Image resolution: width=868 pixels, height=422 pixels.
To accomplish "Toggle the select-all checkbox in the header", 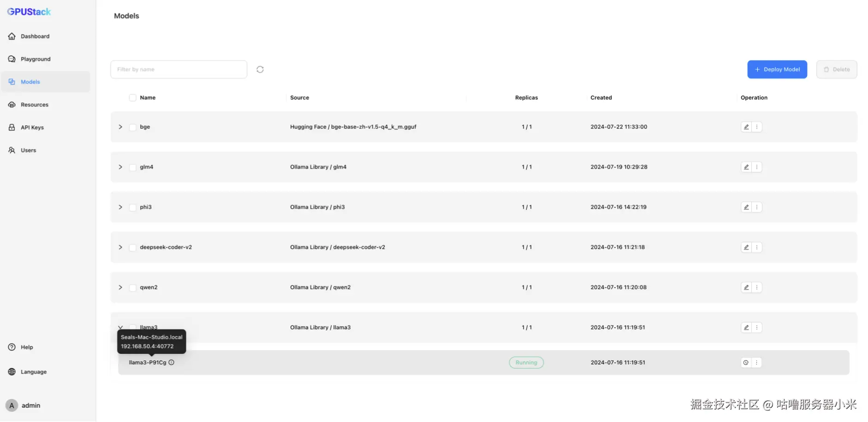I will click(133, 98).
